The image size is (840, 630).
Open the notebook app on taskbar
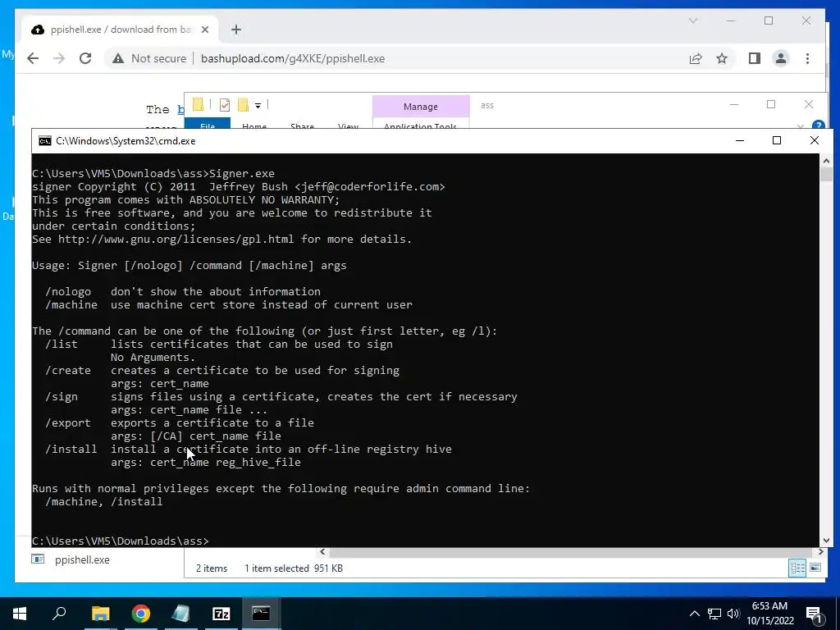[181, 614]
